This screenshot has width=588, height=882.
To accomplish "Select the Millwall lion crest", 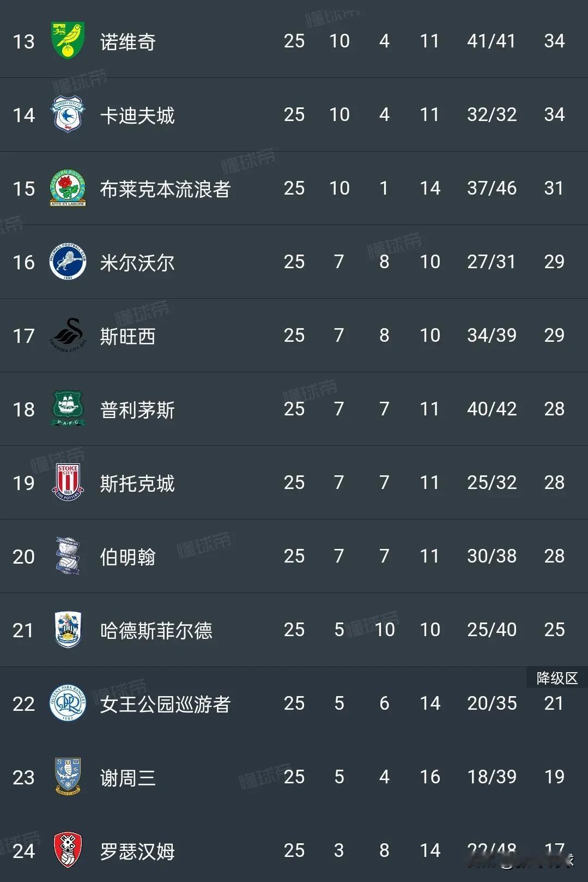I will [68, 262].
